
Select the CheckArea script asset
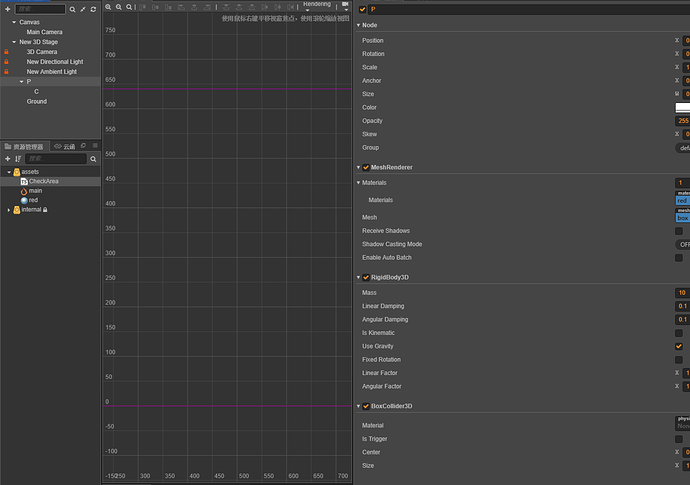pos(44,181)
